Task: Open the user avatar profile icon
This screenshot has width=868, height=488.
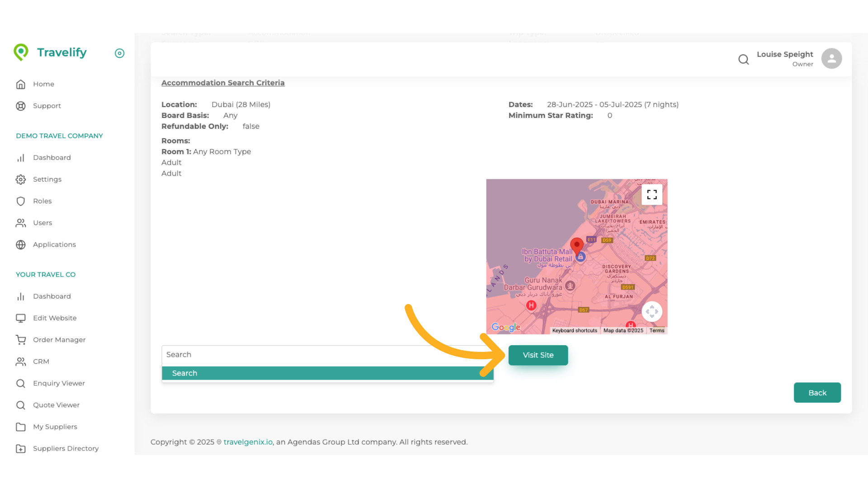Action: 831,58
